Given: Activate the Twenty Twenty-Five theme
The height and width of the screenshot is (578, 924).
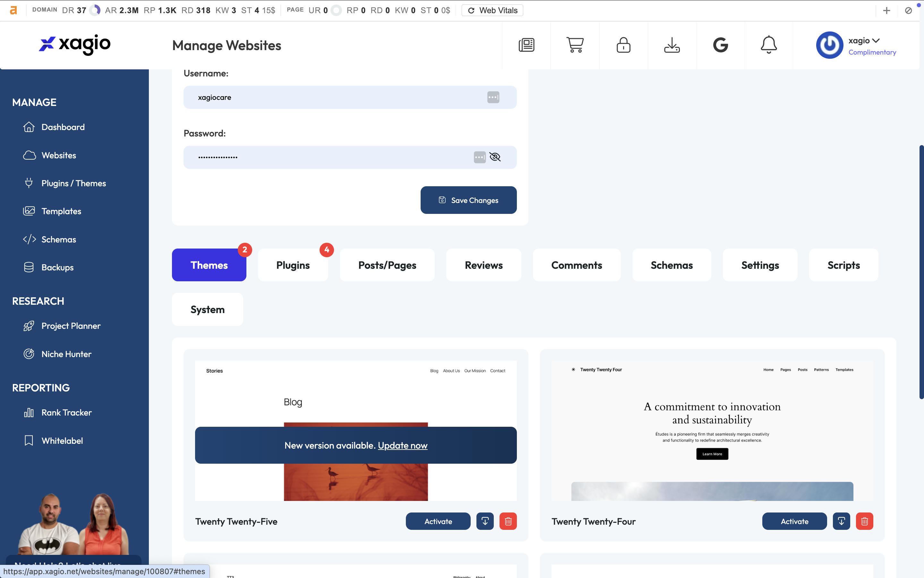Looking at the screenshot, I should click(x=438, y=521).
